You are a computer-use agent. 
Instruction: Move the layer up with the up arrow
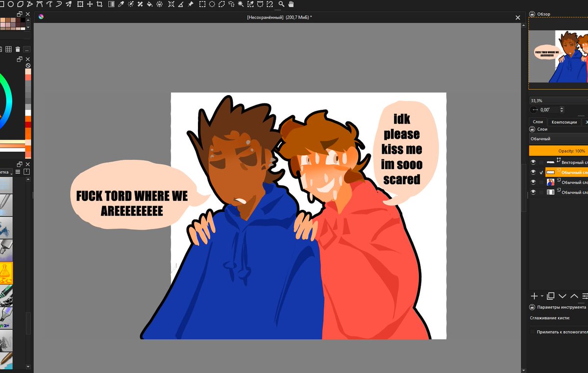click(x=574, y=296)
